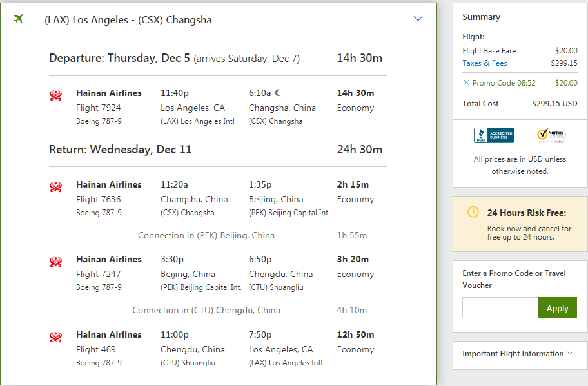Click Hainan Airlines logo for Flight 469

(56, 337)
